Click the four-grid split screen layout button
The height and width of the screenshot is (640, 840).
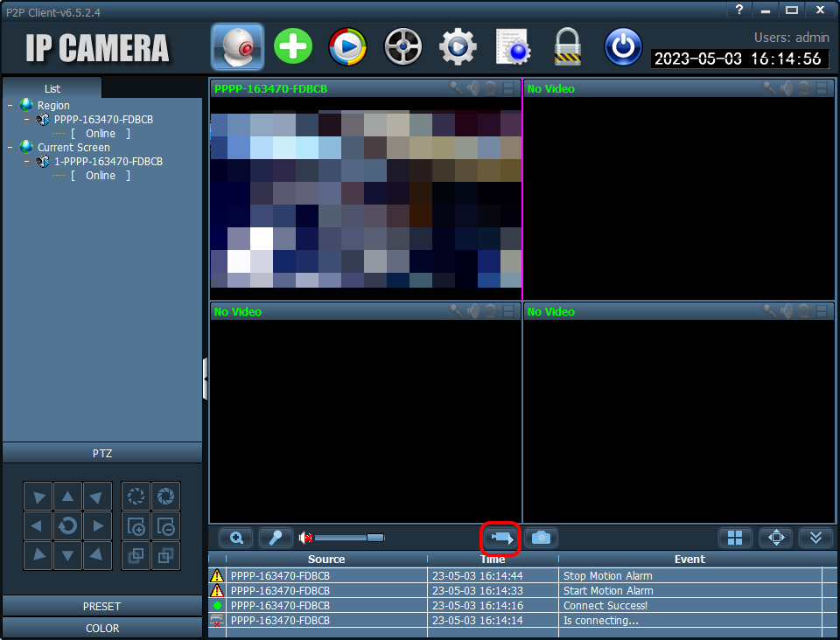pos(735,537)
